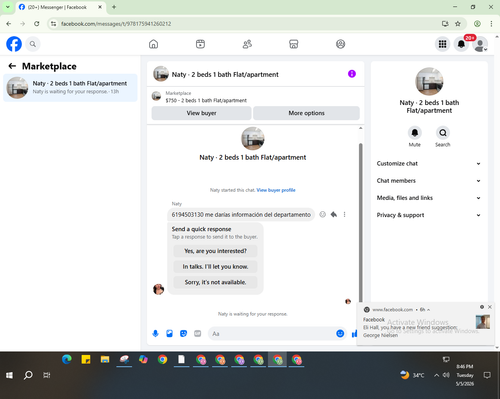Screen dimensions: 500x399
Task: Open the Facebook search magnifier
Action: pos(33,44)
